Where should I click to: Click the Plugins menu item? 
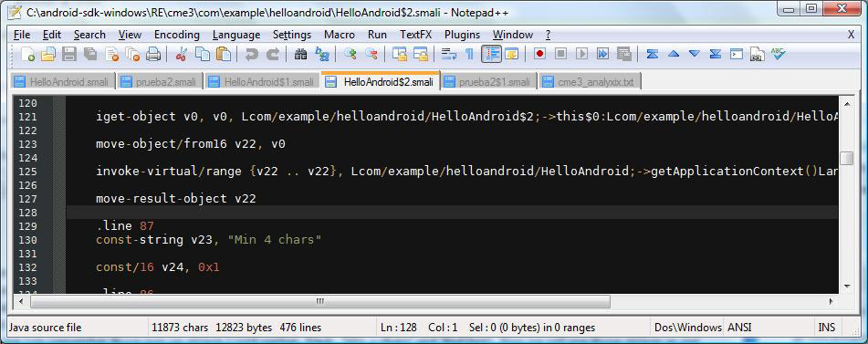[x=462, y=35]
